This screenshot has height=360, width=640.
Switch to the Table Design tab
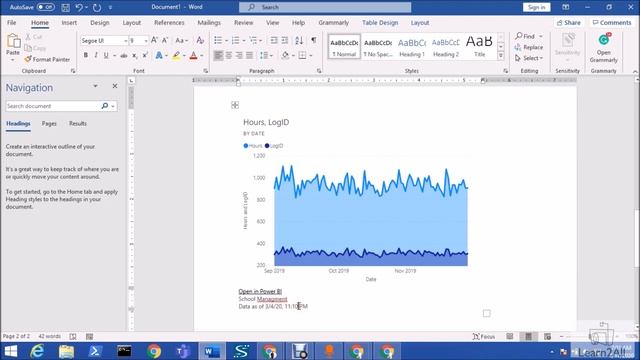coord(380,23)
